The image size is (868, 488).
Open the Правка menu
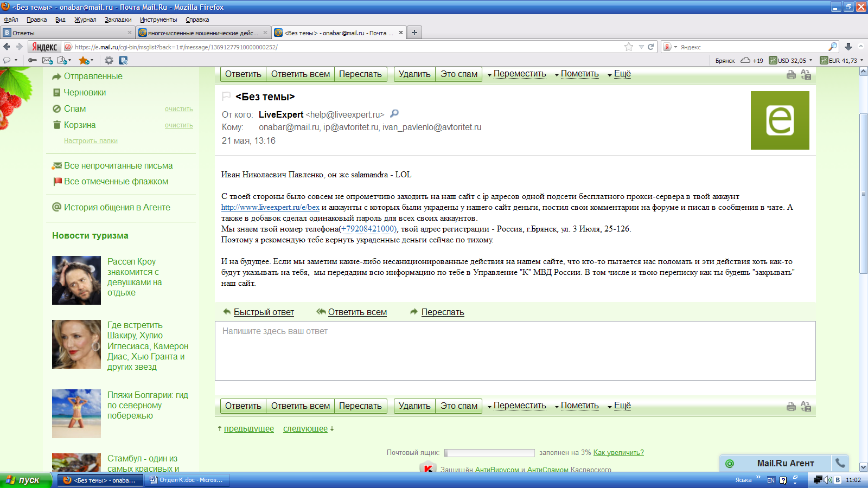(36, 20)
